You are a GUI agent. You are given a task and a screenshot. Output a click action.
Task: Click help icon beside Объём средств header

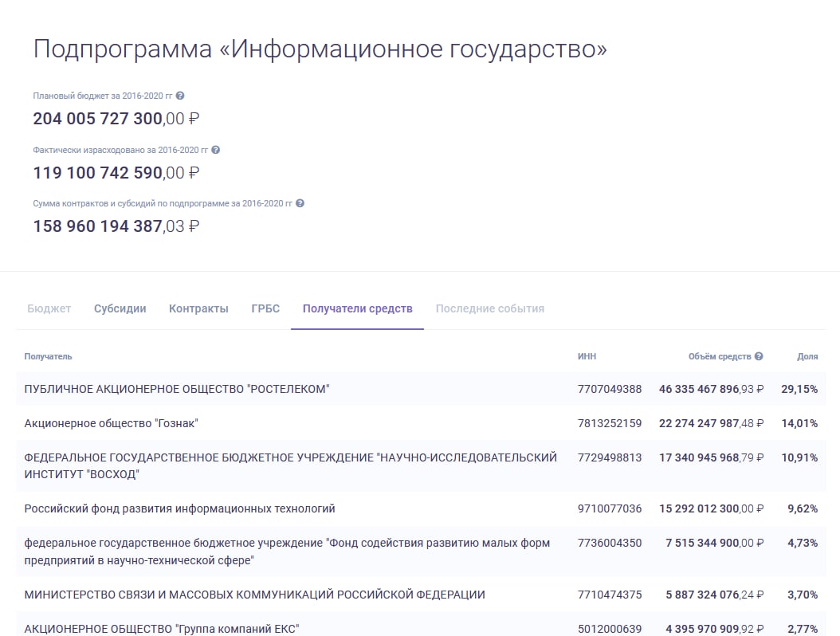click(x=759, y=356)
